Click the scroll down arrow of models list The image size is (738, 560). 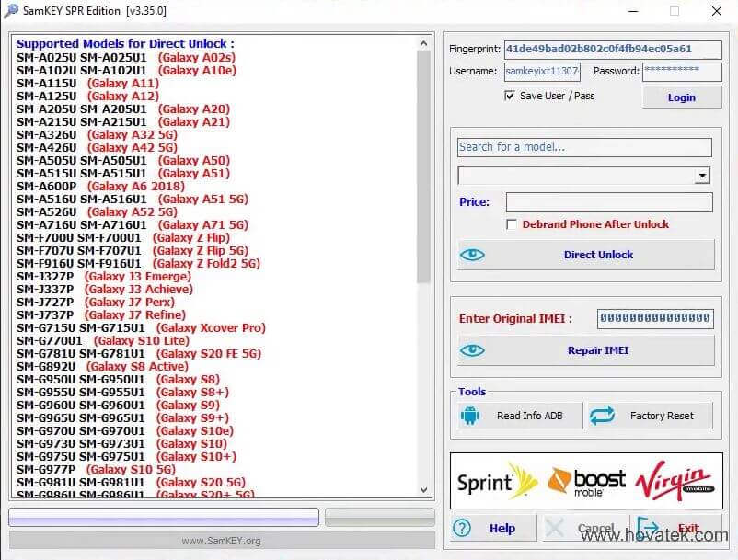coord(423,490)
